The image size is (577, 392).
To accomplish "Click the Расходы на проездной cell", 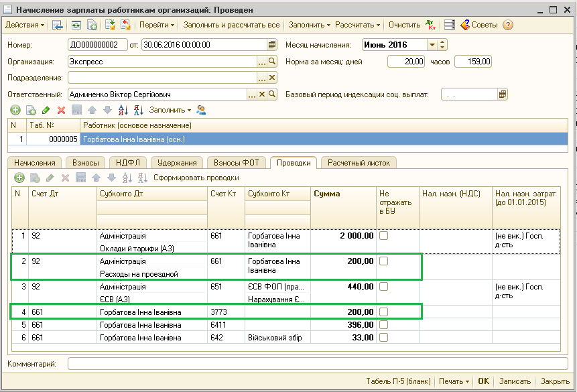I will pyautogui.click(x=152, y=274).
